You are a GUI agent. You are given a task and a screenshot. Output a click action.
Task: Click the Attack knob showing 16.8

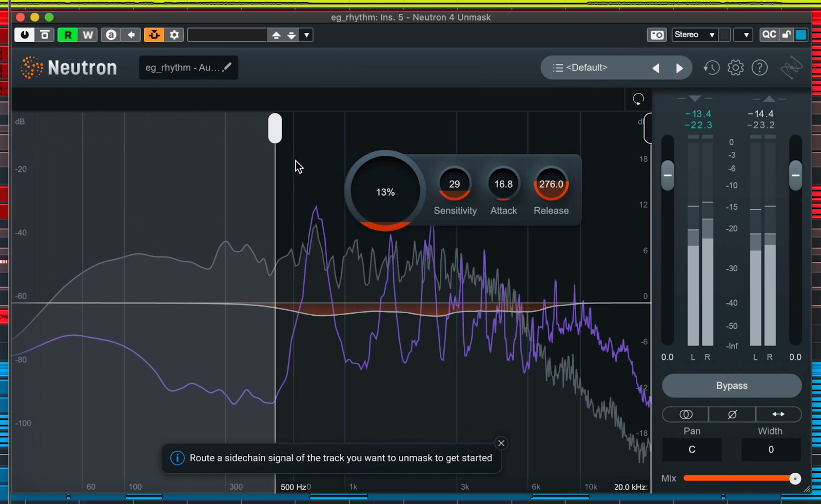tap(503, 184)
